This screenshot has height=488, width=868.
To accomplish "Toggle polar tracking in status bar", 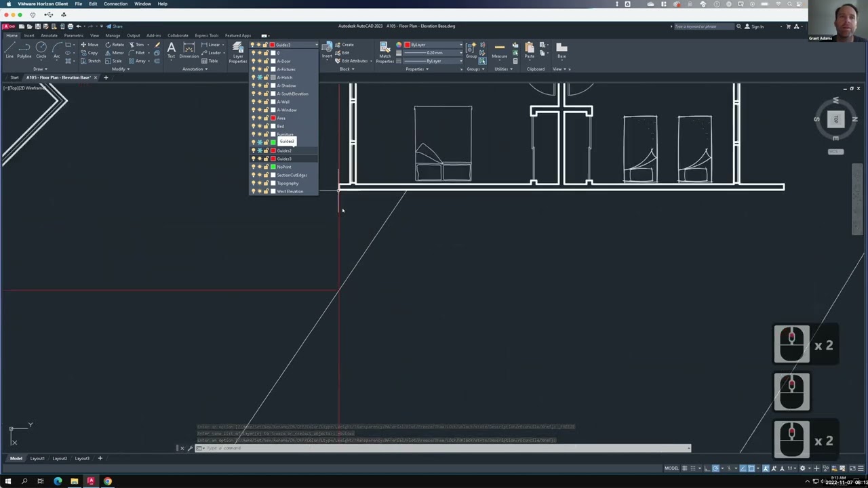I will pos(715,468).
